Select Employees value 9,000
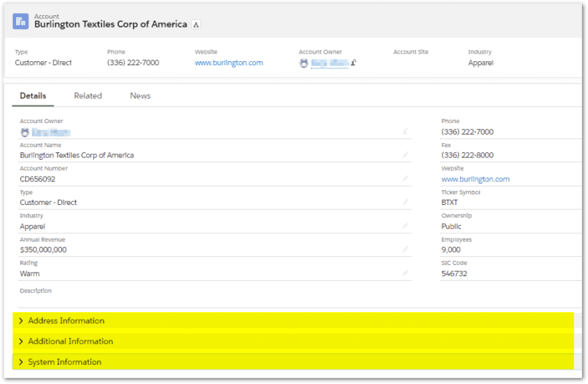The width and height of the screenshot is (588, 384). pos(451,250)
